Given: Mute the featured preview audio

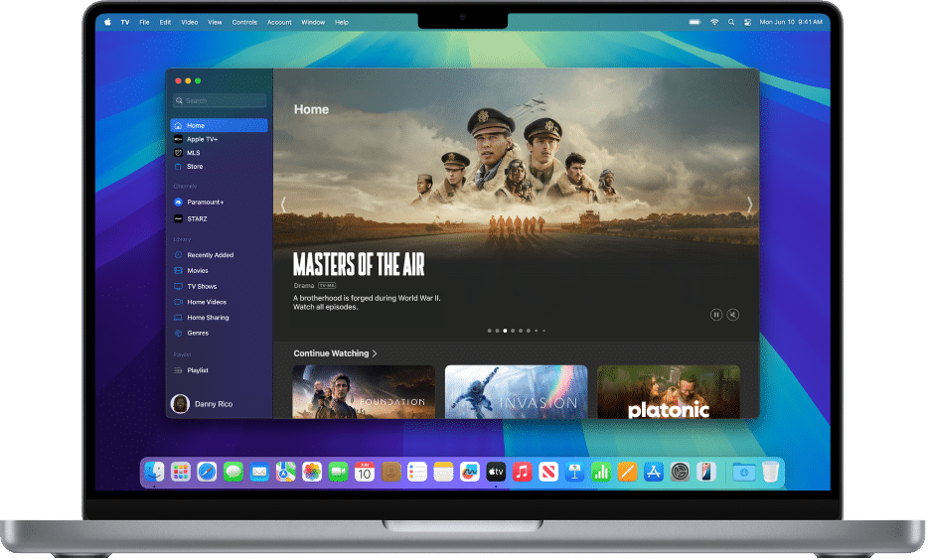Looking at the screenshot, I should click(x=733, y=315).
